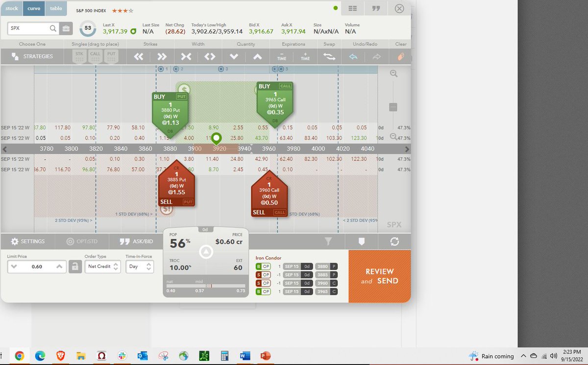Click the green current price marker

pos(217,139)
